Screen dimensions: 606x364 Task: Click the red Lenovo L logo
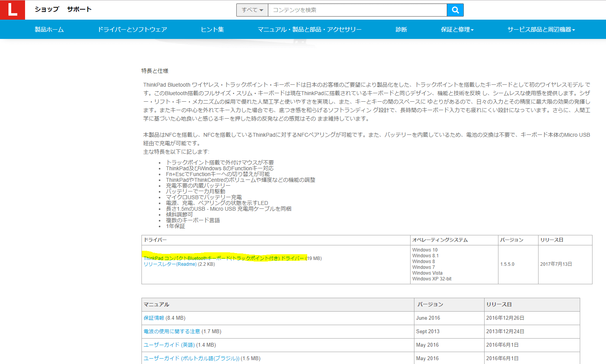(x=12, y=10)
